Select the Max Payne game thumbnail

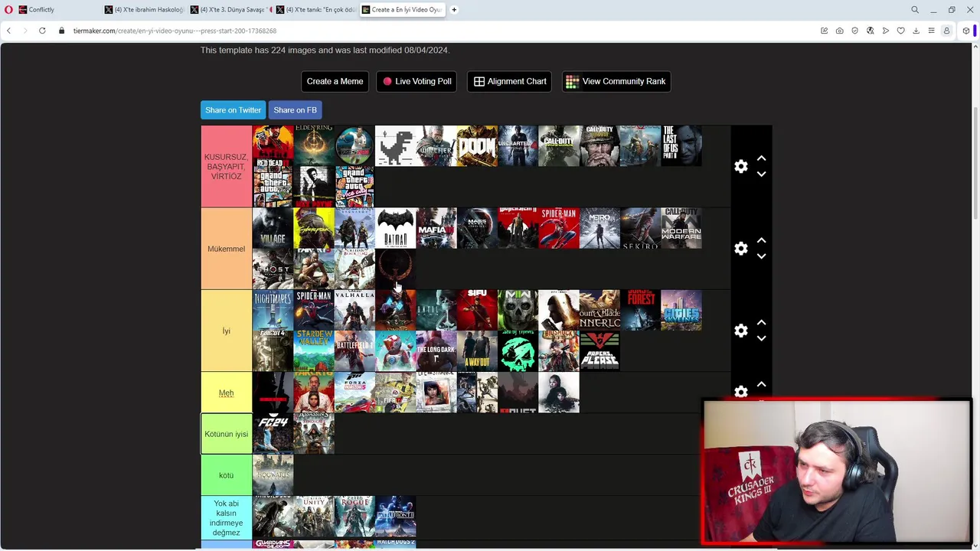click(x=314, y=187)
